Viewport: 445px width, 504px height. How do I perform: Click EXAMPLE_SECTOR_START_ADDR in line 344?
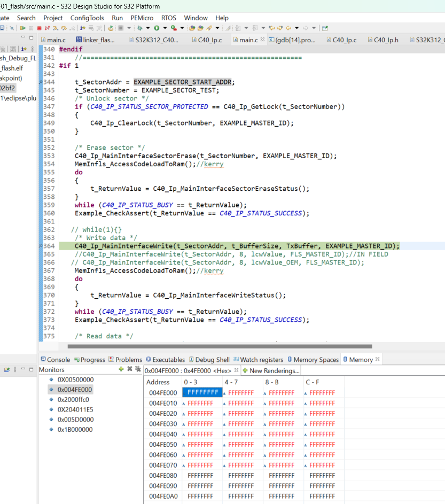[x=182, y=82]
